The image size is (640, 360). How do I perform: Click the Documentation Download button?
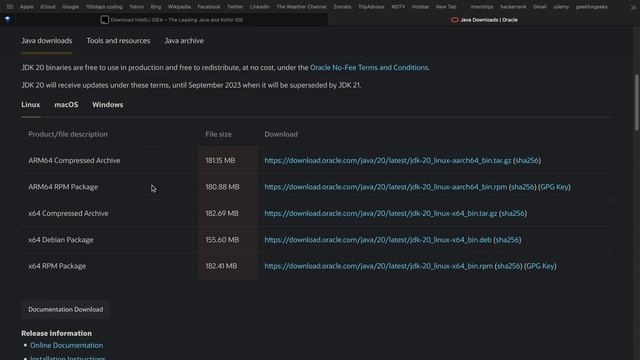66,309
